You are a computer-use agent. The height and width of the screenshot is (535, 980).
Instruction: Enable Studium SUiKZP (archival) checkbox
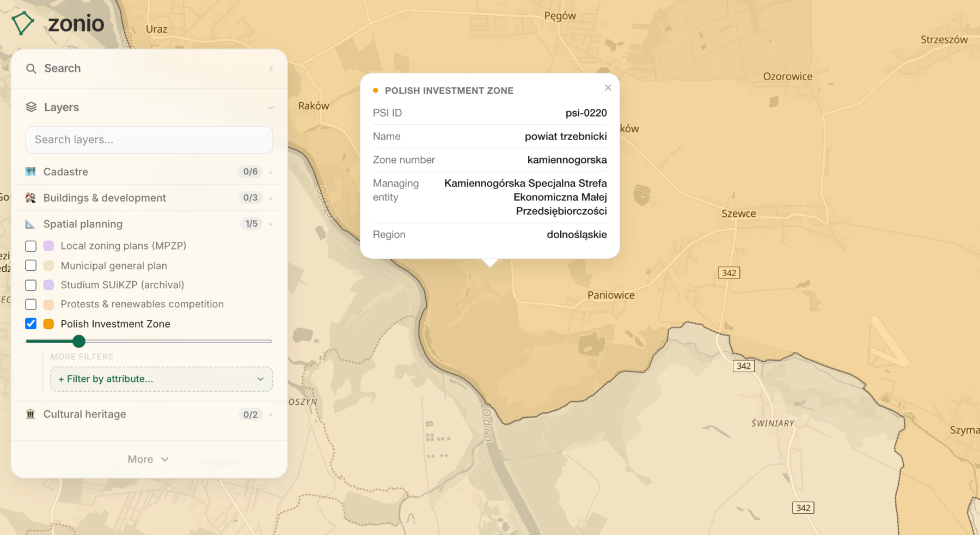pyautogui.click(x=31, y=285)
